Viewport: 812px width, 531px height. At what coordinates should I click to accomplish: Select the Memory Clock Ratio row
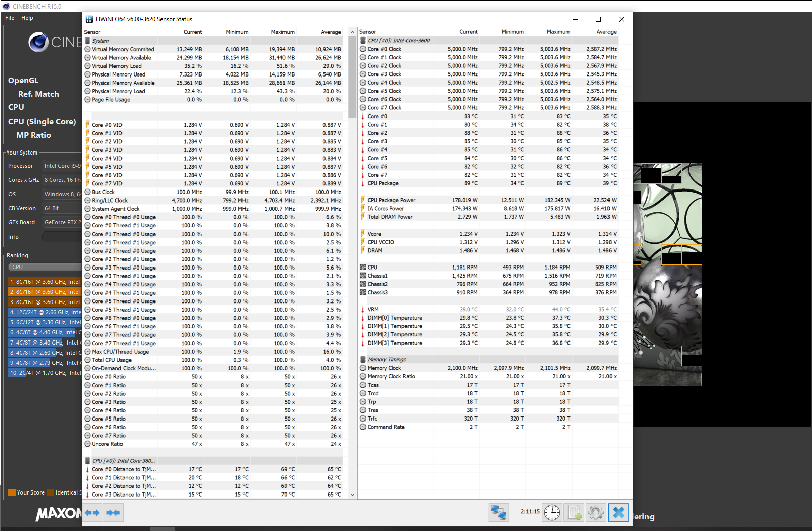pyautogui.click(x=490, y=377)
